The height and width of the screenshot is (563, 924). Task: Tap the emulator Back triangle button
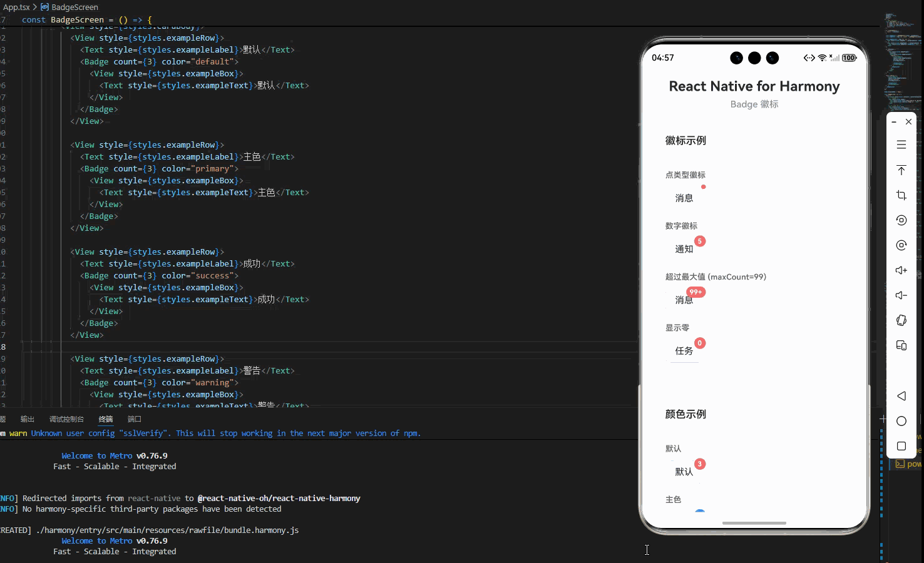click(901, 396)
